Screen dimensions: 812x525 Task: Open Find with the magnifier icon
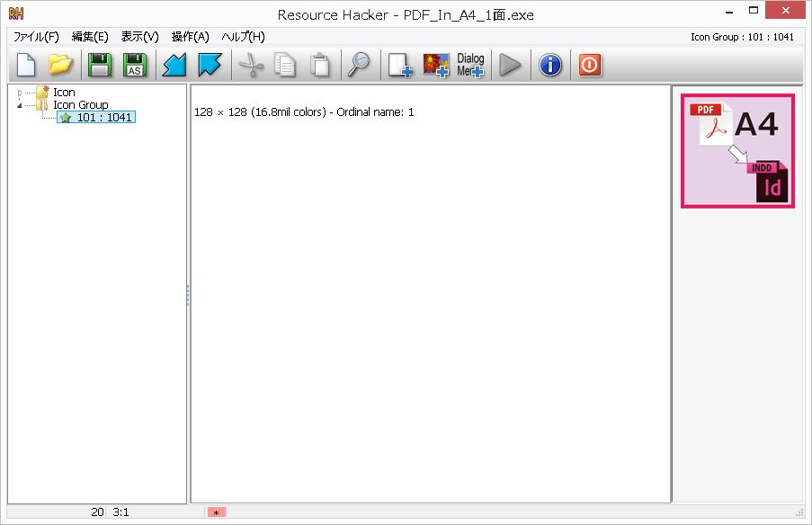[359, 66]
